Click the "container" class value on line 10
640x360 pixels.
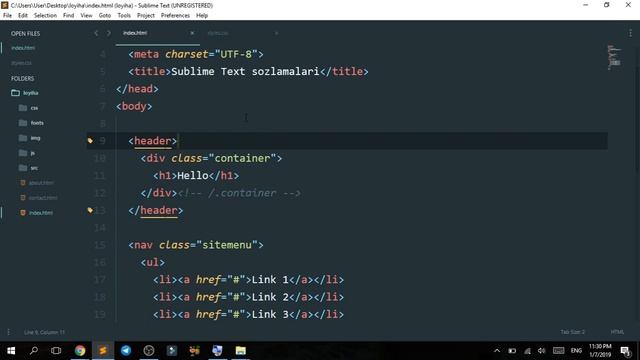(x=242, y=158)
